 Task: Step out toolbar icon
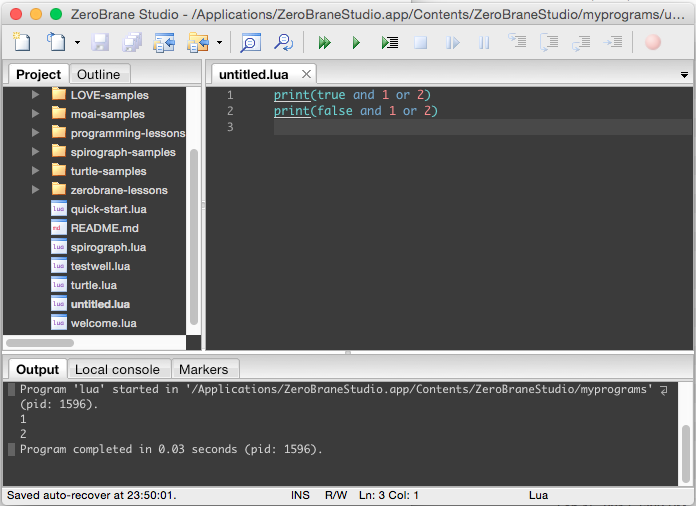[x=581, y=43]
